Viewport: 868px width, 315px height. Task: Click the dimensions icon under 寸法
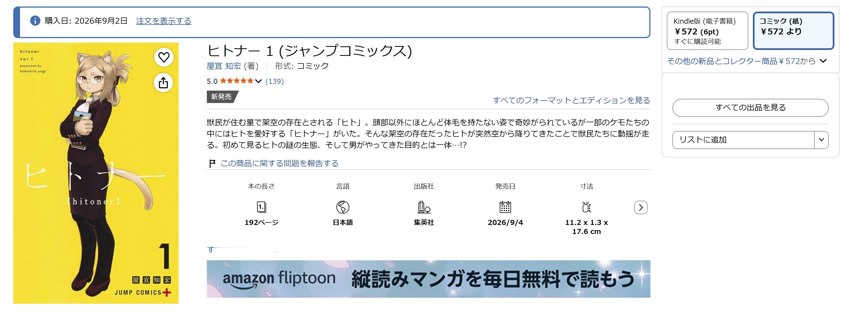(586, 207)
